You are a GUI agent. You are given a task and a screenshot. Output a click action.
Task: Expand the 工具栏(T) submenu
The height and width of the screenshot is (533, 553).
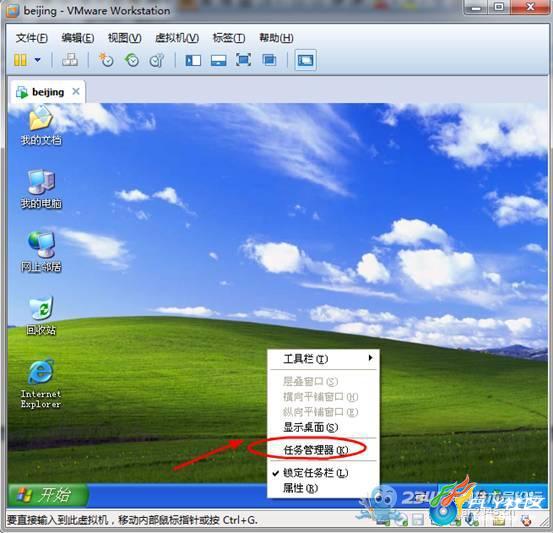tap(324, 359)
